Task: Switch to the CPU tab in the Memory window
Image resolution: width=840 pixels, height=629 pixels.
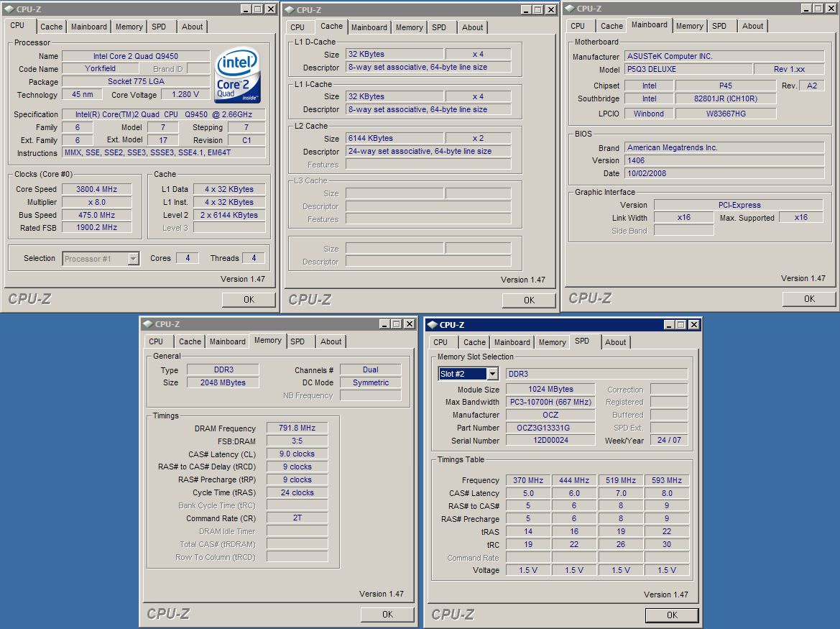Action: click(156, 341)
